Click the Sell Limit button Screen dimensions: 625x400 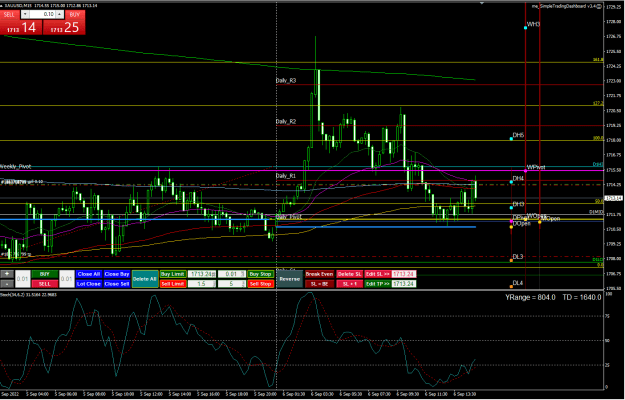click(x=173, y=284)
